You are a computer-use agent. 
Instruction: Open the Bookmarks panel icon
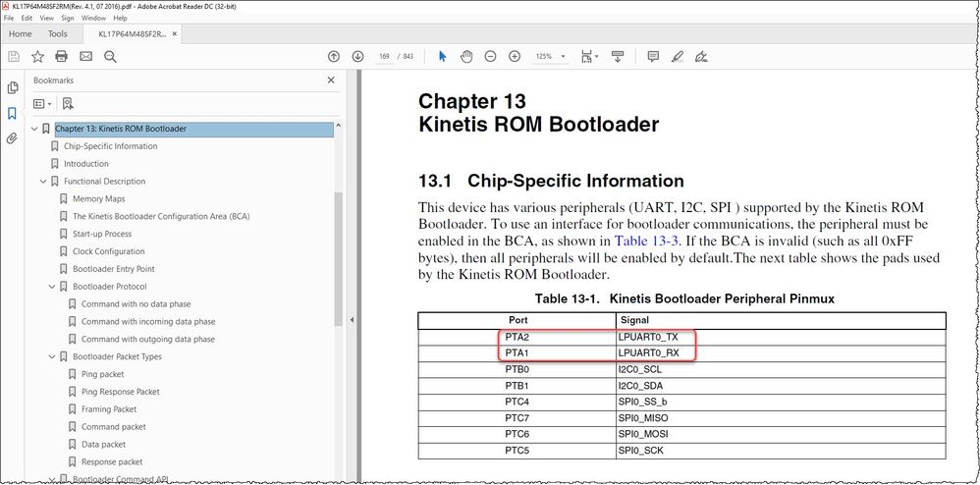[x=12, y=113]
